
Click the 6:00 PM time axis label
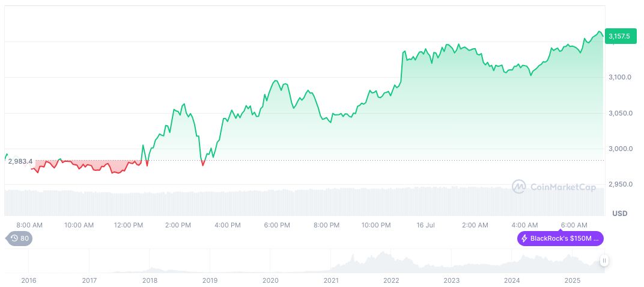click(277, 225)
